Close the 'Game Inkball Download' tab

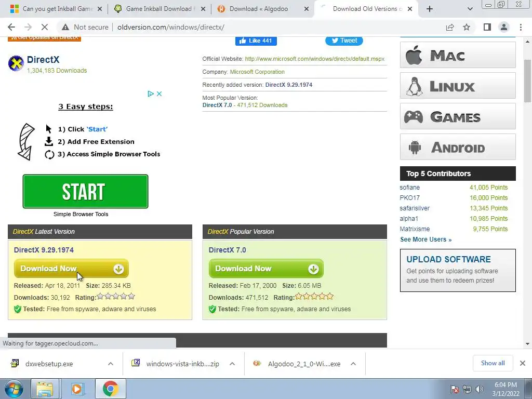pyautogui.click(x=203, y=9)
